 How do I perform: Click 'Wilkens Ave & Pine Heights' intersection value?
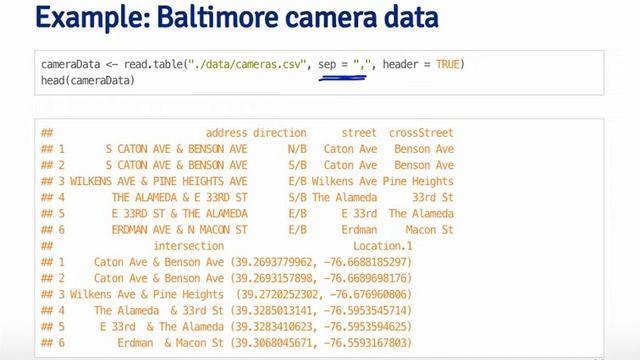pyautogui.click(x=147, y=294)
